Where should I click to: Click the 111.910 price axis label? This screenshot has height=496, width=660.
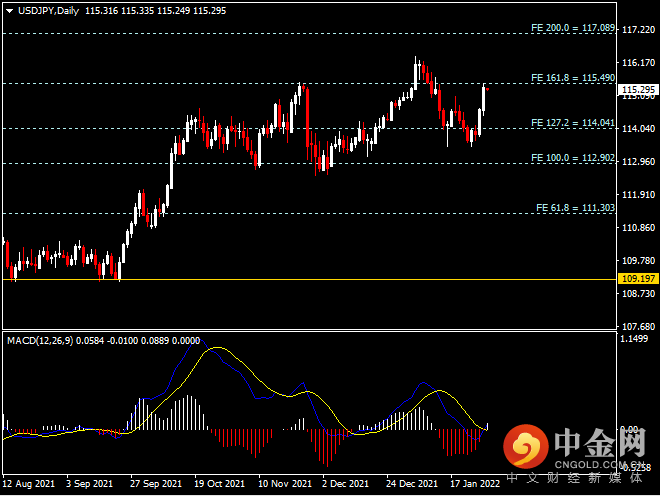[x=639, y=195]
